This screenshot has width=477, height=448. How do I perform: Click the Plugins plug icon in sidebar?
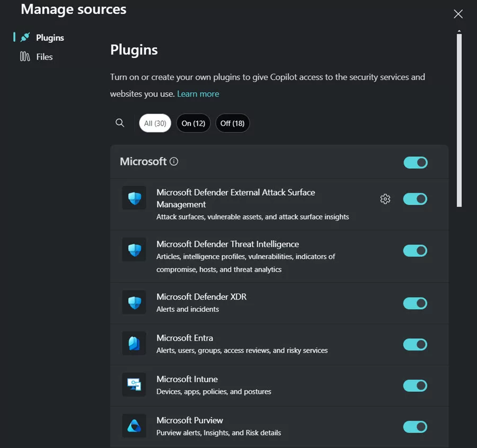point(25,38)
